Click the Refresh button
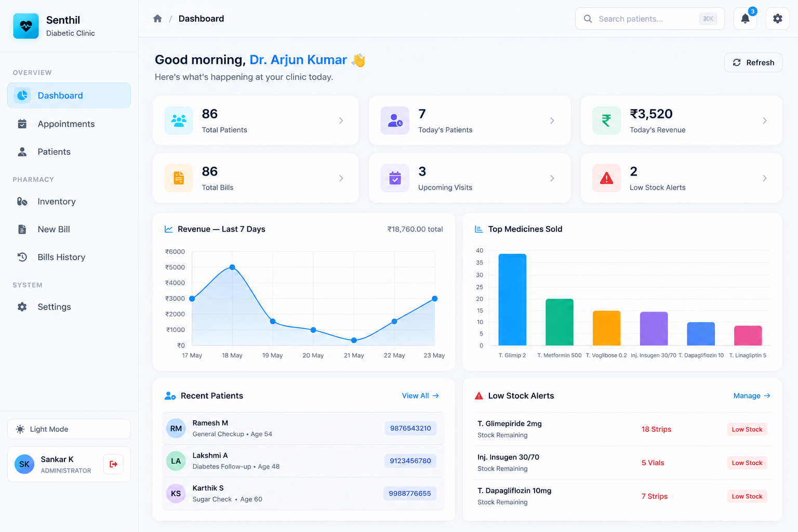 tap(753, 62)
